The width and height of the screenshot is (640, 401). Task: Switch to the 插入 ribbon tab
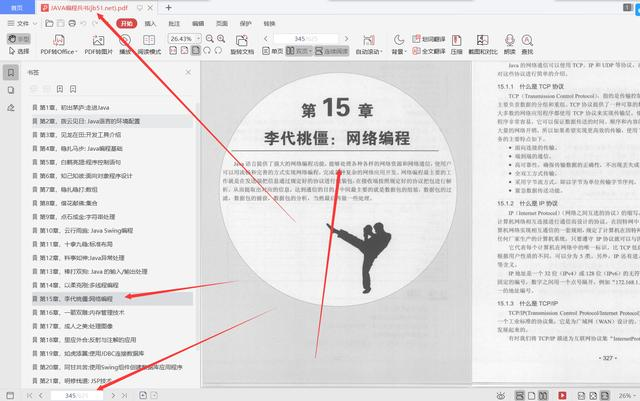[x=151, y=23]
